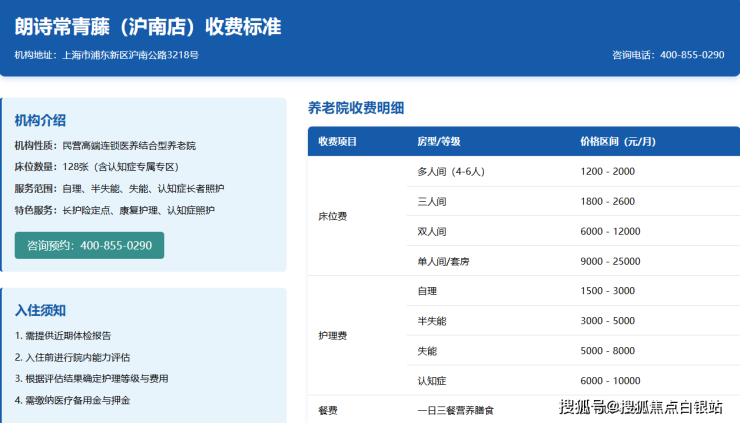The image size is (740, 423).
Task: Click the price 5000 - 8000
Action: point(607,351)
